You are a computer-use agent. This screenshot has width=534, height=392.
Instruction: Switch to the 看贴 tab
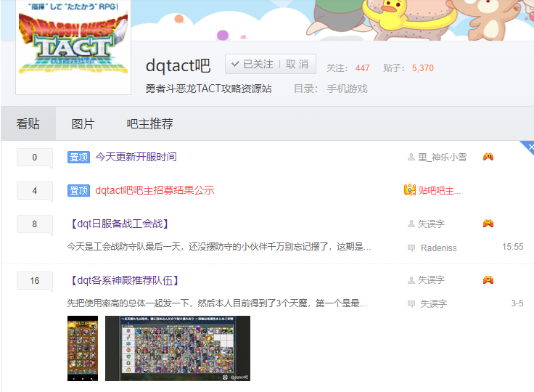tap(28, 123)
